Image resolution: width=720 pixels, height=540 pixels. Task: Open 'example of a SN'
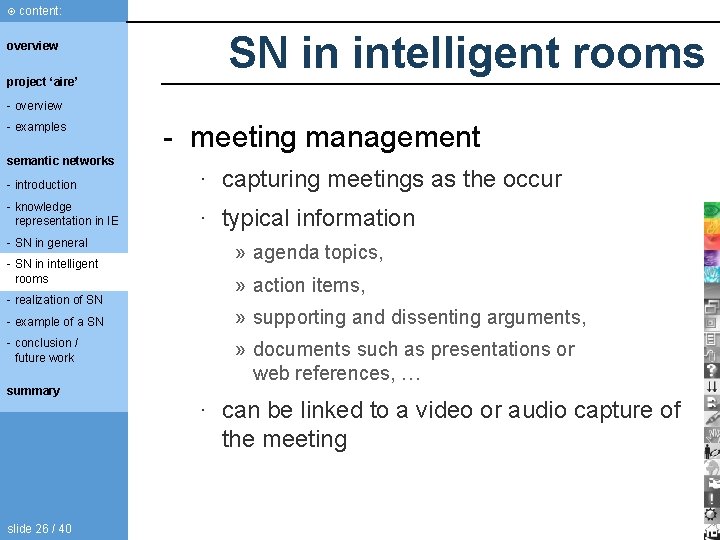click(x=59, y=322)
